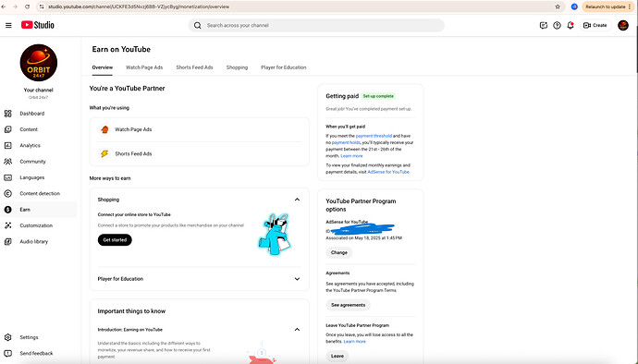Click Get started for Shopping
The image size is (638, 364).
[x=115, y=240]
